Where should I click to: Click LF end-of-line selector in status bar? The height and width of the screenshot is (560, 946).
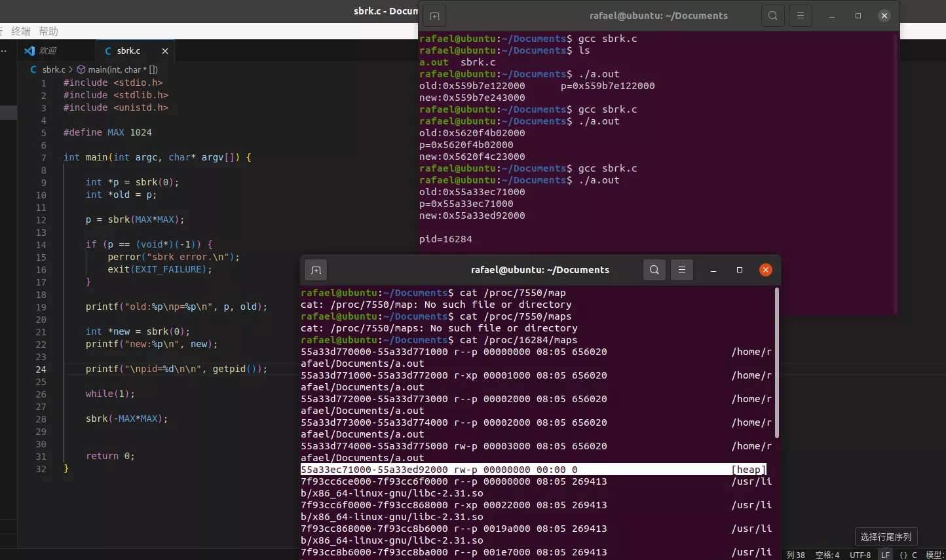886,555
